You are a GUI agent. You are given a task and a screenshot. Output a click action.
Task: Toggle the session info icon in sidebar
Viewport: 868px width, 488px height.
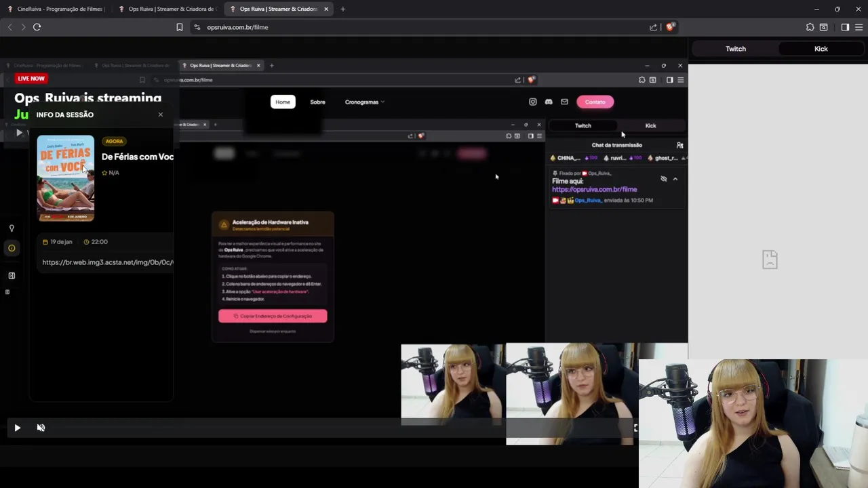coord(12,248)
